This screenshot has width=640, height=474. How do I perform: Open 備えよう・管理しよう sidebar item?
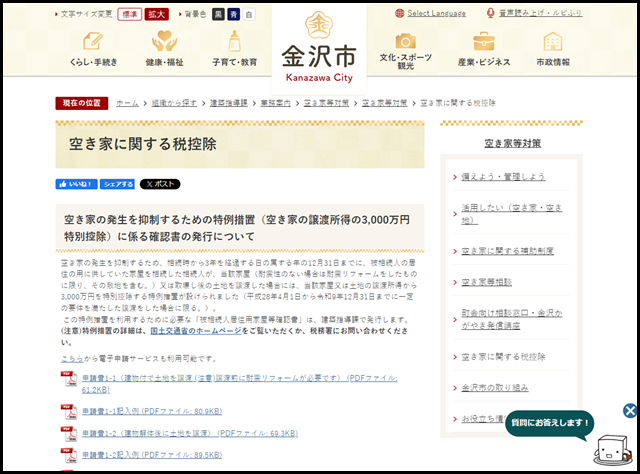(x=503, y=177)
